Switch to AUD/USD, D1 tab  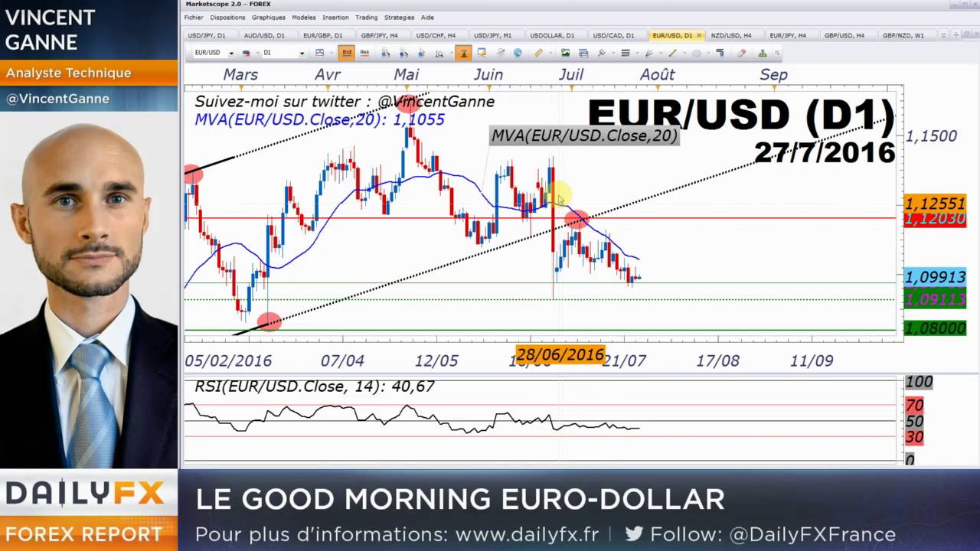(264, 35)
